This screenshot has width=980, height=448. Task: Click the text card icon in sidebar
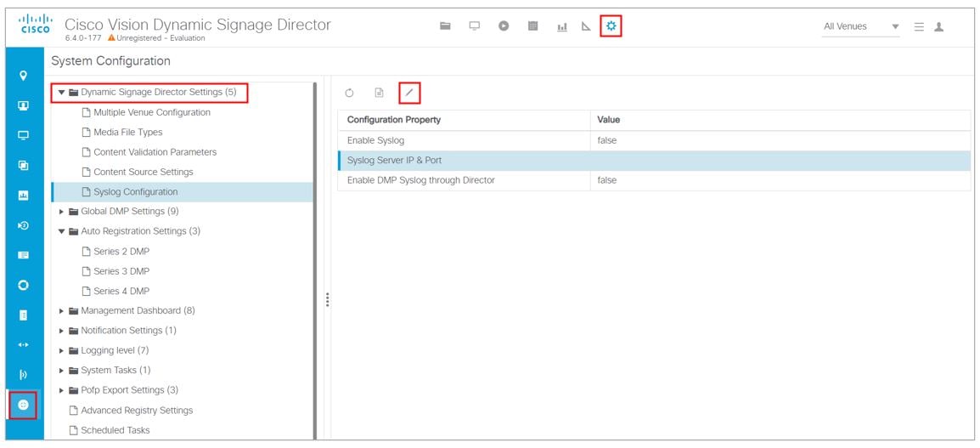click(x=24, y=255)
